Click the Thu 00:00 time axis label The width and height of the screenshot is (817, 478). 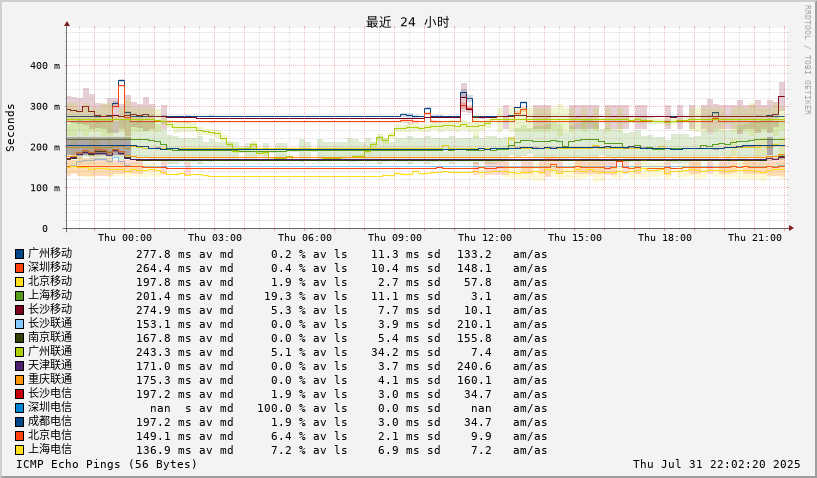coord(125,238)
